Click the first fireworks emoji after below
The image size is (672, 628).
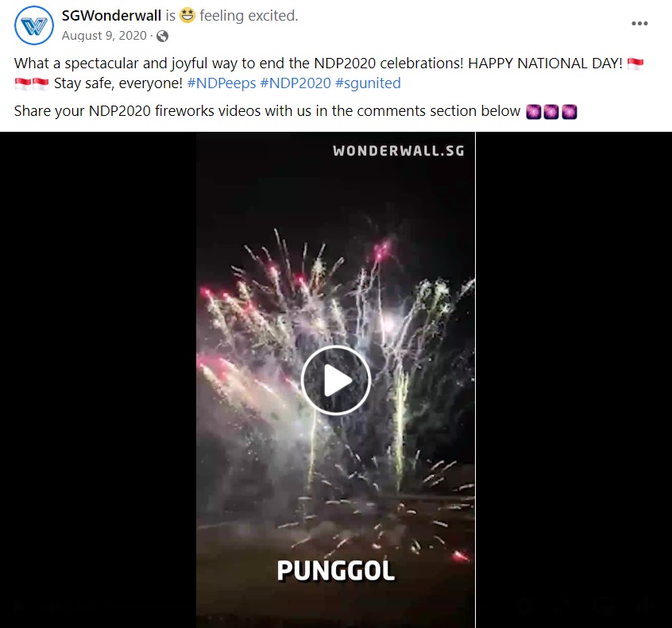pyautogui.click(x=534, y=111)
